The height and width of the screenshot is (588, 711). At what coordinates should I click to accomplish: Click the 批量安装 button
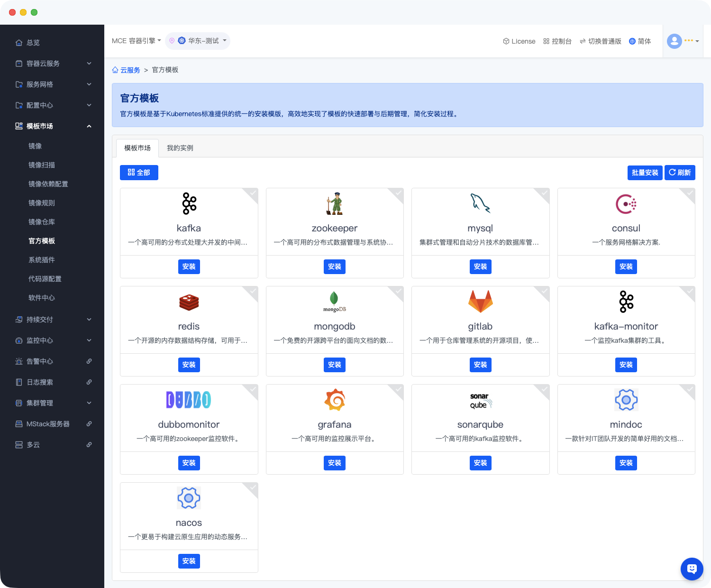click(645, 173)
